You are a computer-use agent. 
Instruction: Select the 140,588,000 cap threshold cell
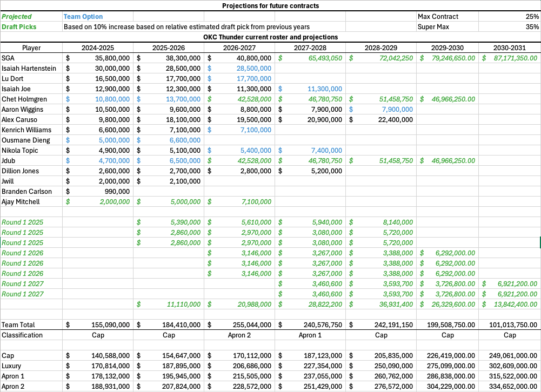click(98, 356)
